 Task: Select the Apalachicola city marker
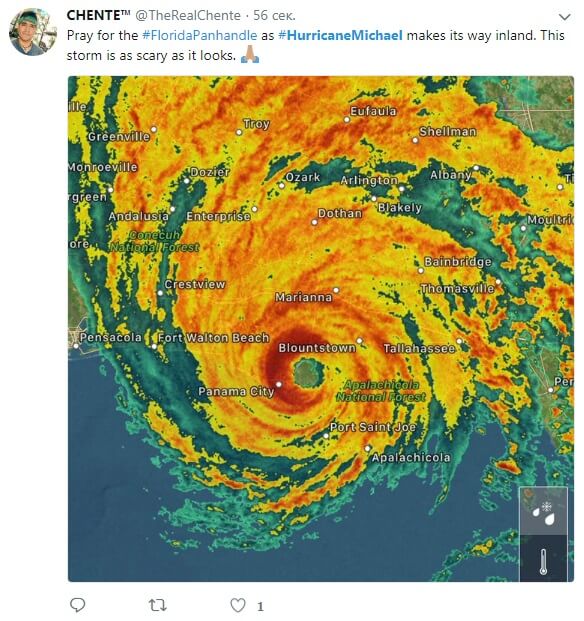click(368, 448)
